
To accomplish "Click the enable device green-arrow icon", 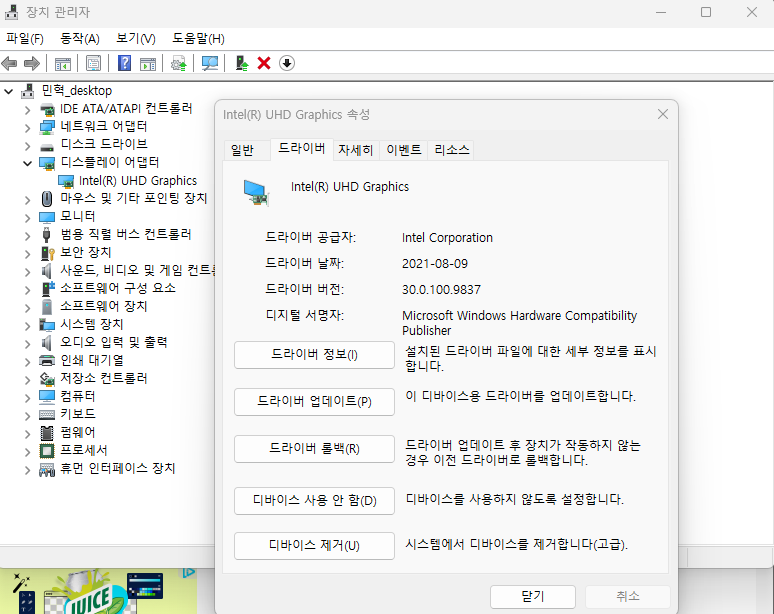I will [241, 63].
